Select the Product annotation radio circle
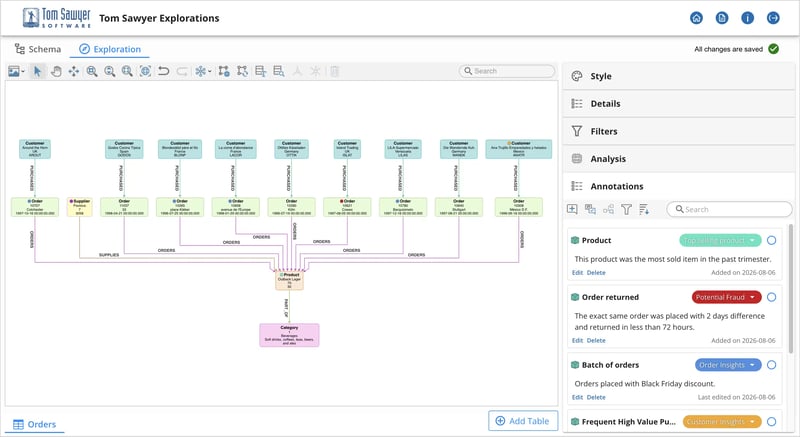 (x=771, y=240)
